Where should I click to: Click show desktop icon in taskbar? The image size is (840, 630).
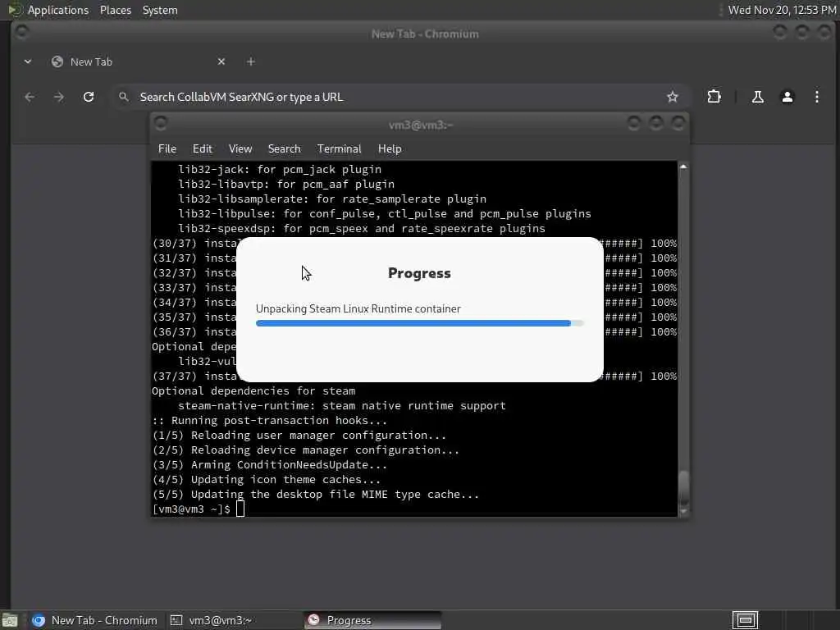10,621
